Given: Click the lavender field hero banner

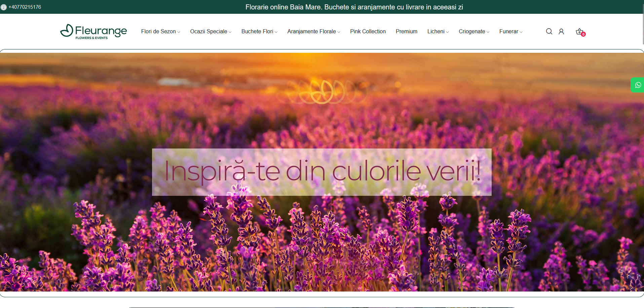Looking at the screenshot, I should point(322,172).
